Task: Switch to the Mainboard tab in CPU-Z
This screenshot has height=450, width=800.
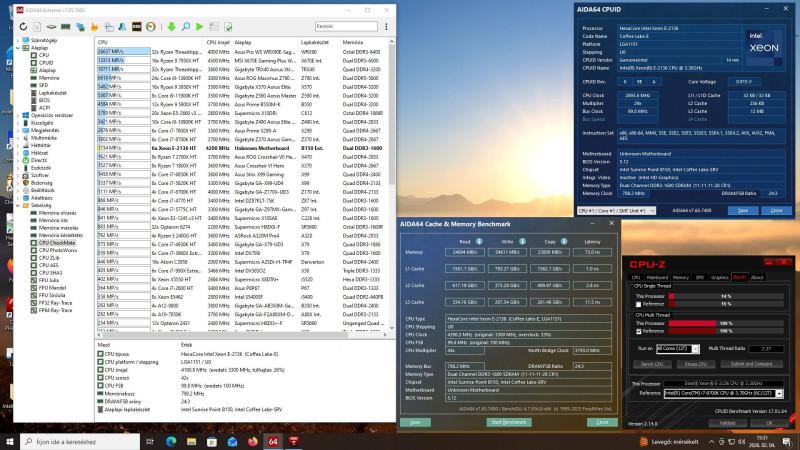Action: pyautogui.click(x=657, y=277)
